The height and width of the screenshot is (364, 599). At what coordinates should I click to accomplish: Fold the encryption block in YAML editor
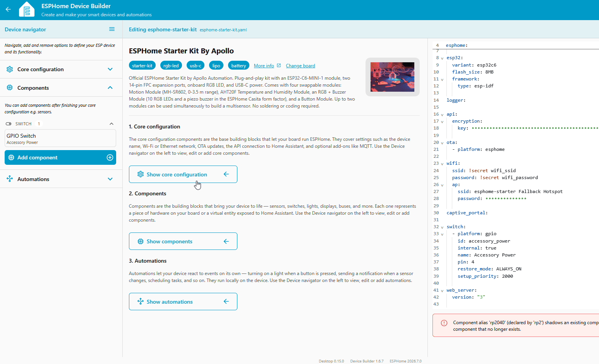coord(442,121)
